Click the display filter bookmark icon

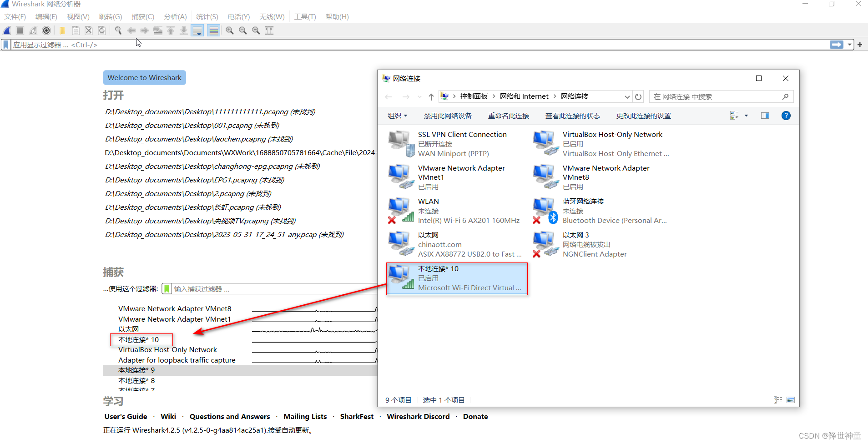click(x=6, y=45)
